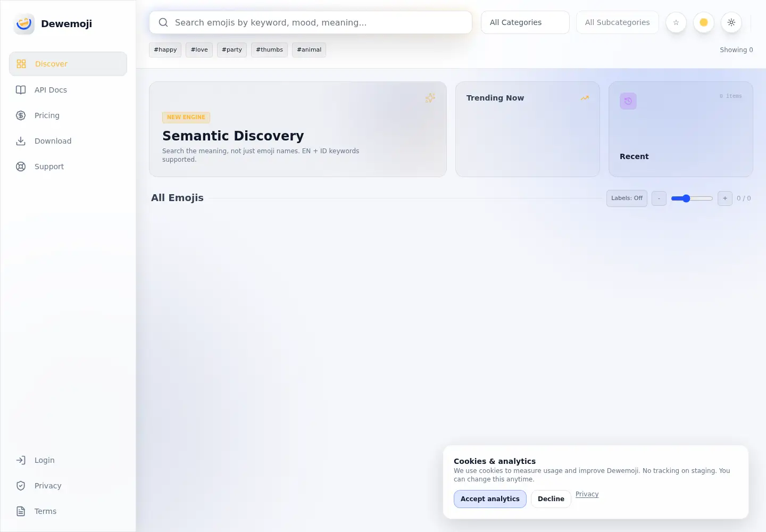This screenshot has height=532, width=766.
Task: Select the #happy tag
Action: point(165,50)
